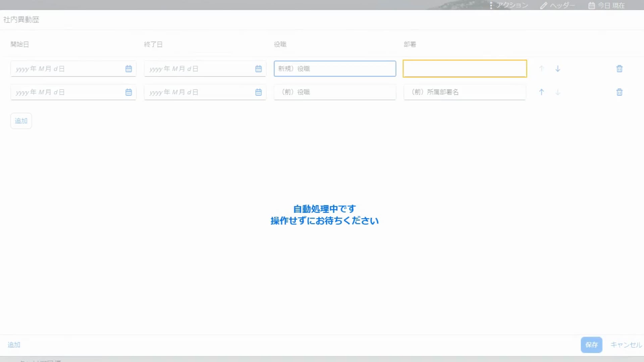The height and width of the screenshot is (362, 644).
Task: Delete second row using trash icon
Action: 620,92
